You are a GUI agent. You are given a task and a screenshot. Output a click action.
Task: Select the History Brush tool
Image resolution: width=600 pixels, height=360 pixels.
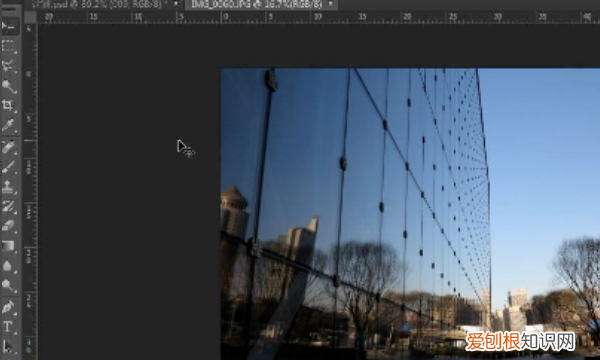click(8, 207)
